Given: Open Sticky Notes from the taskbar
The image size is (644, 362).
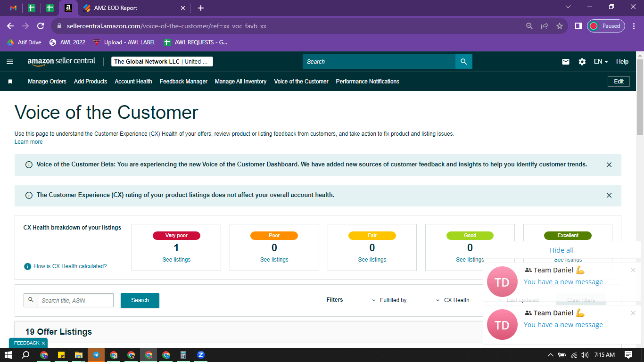Looking at the screenshot, I should pos(61,355).
